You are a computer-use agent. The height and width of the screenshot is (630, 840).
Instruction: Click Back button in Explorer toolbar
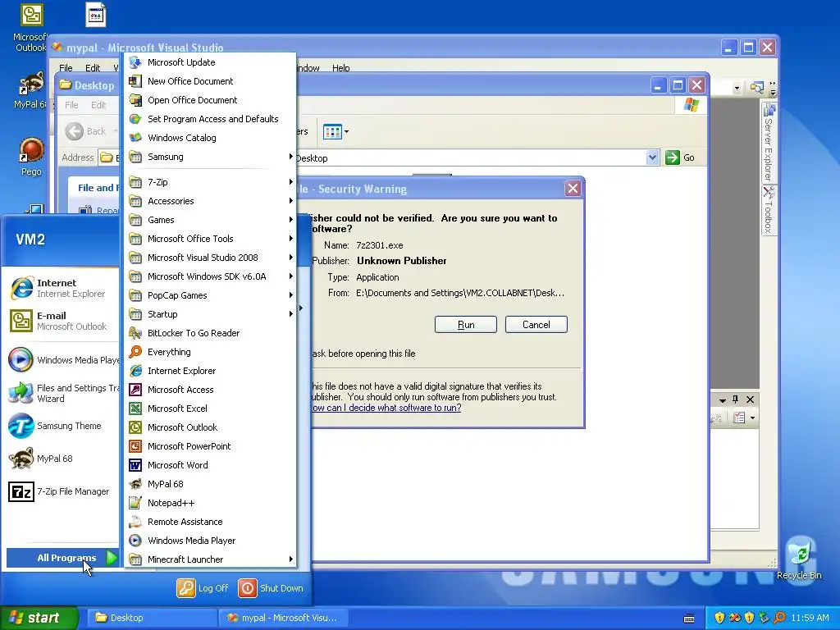click(85, 131)
